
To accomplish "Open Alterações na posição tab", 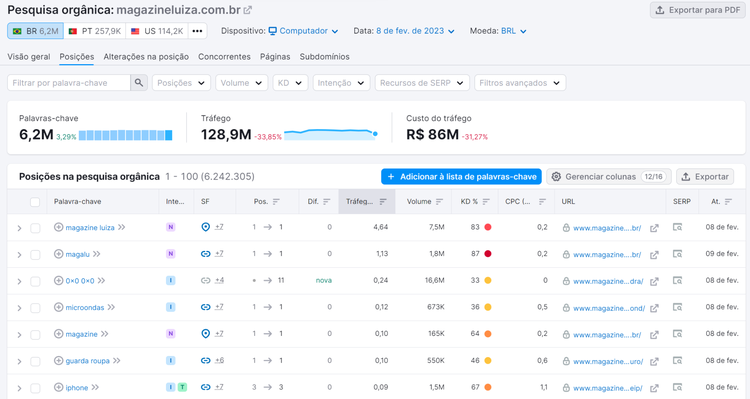I will click(x=146, y=56).
